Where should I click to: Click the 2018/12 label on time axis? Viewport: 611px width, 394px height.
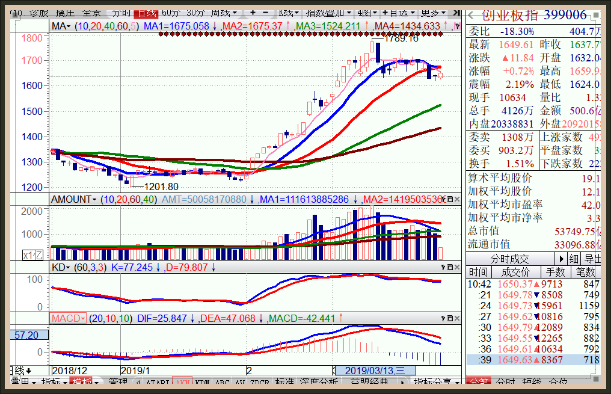pyautogui.click(x=70, y=371)
